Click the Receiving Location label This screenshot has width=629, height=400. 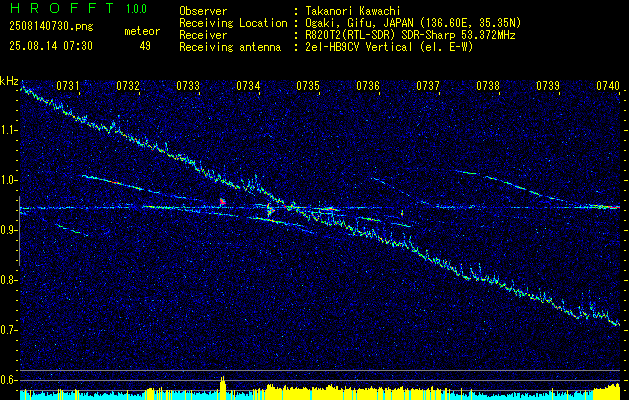pos(233,23)
